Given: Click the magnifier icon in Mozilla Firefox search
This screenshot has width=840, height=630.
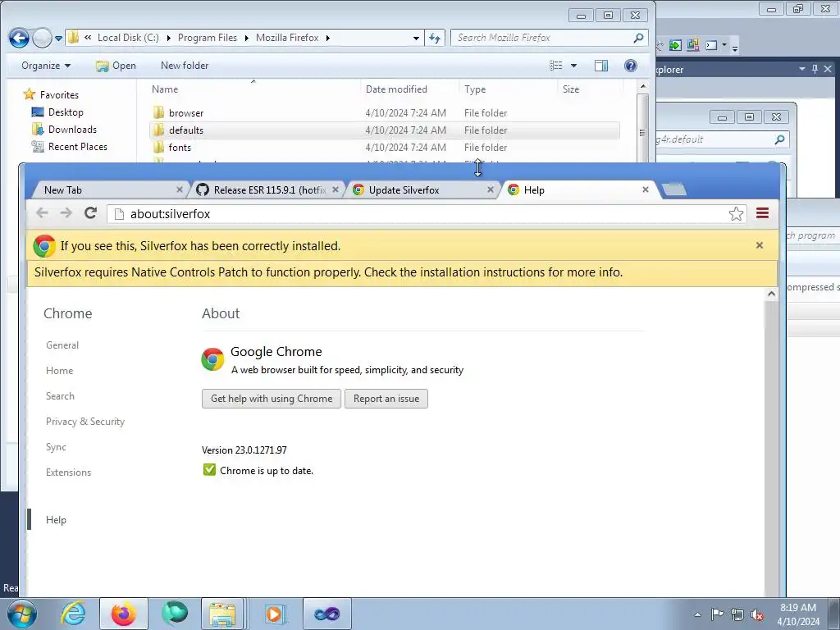Looking at the screenshot, I should pyautogui.click(x=638, y=38).
